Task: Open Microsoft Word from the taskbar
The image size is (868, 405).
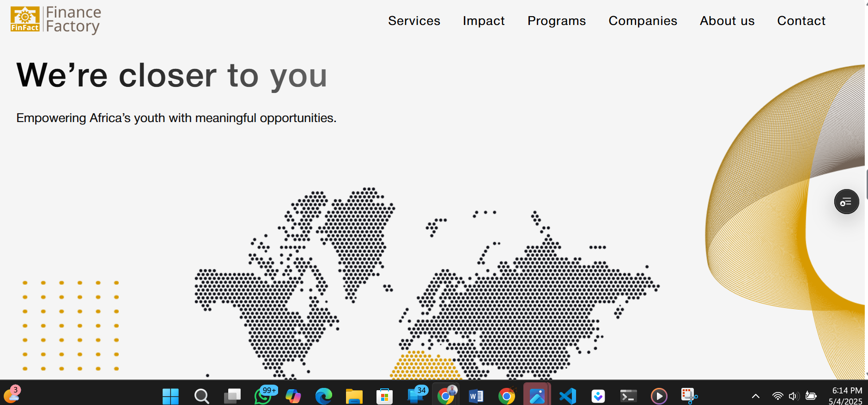Action: pos(476,396)
